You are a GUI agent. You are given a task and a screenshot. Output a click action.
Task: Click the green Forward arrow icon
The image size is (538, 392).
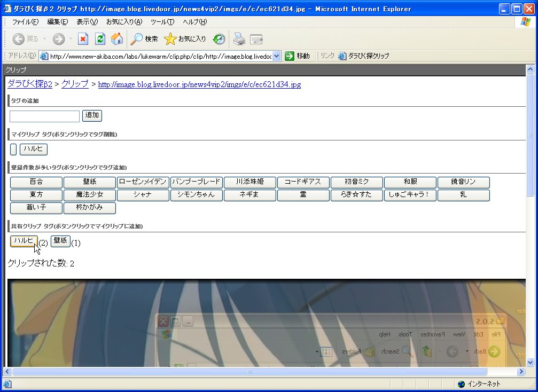click(59, 39)
